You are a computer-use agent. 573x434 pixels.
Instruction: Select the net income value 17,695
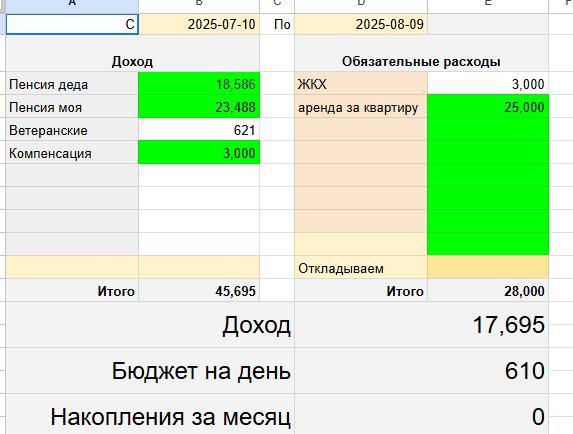(x=421, y=325)
